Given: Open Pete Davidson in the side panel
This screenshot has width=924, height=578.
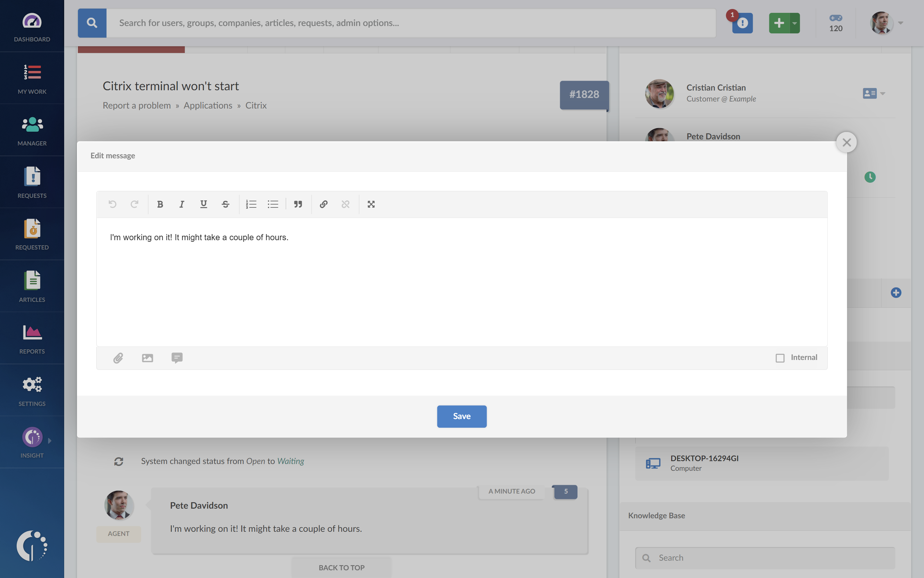Looking at the screenshot, I should [713, 136].
